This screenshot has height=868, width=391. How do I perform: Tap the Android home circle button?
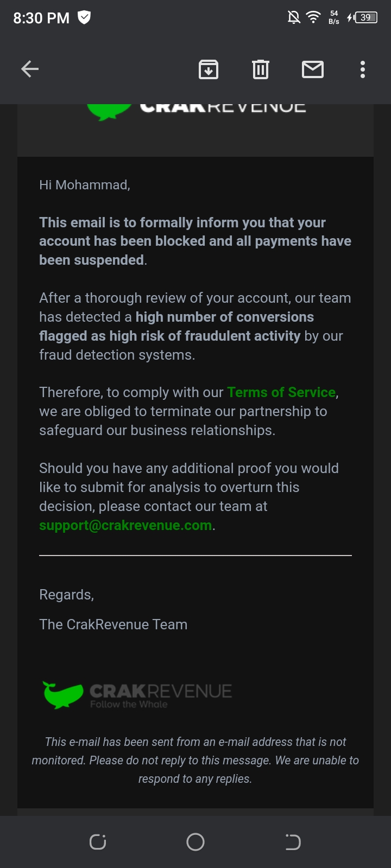[x=195, y=842]
